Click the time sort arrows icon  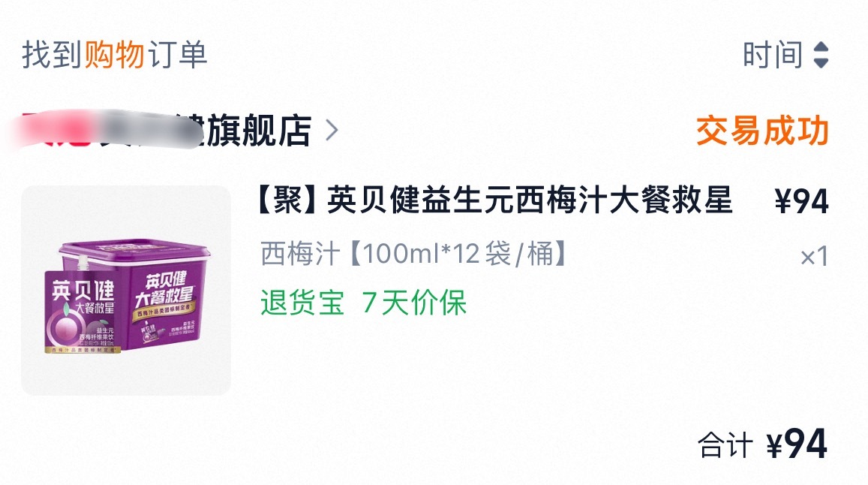[821, 55]
